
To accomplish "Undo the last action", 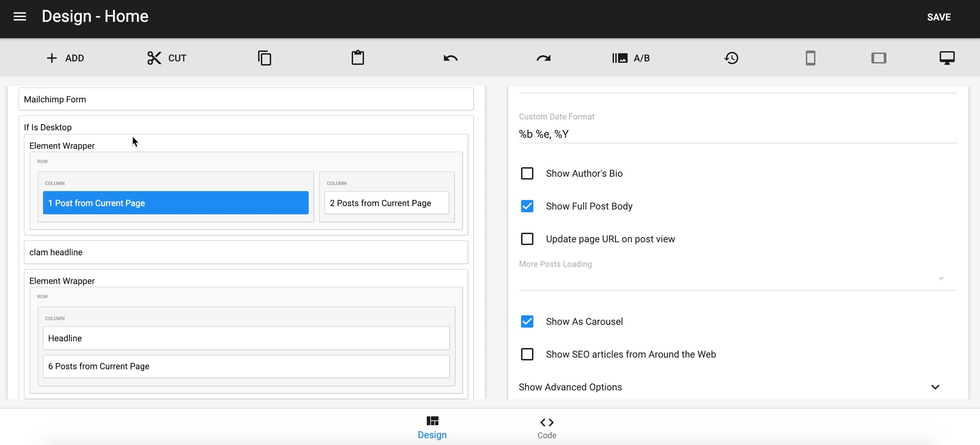I will point(450,58).
